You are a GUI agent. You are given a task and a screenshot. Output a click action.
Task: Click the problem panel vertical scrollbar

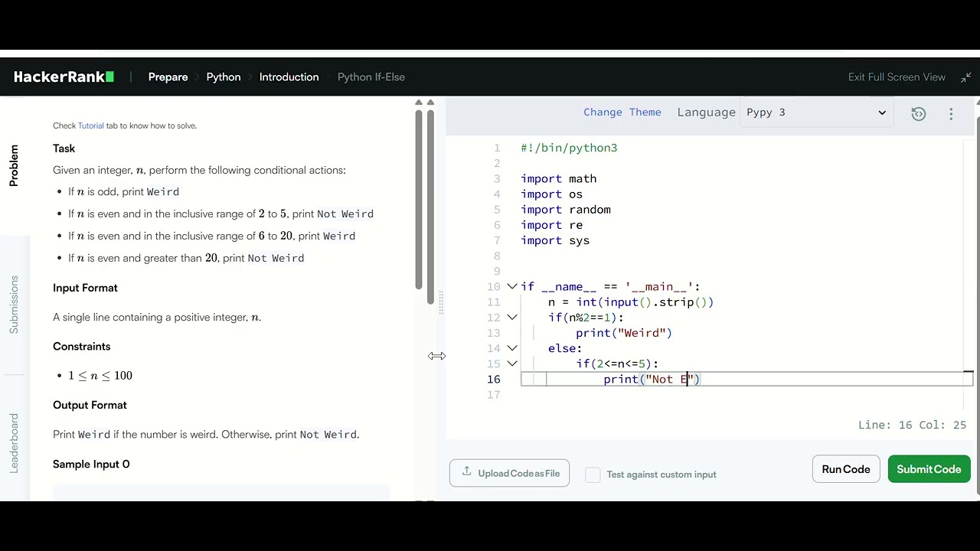[419, 199]
